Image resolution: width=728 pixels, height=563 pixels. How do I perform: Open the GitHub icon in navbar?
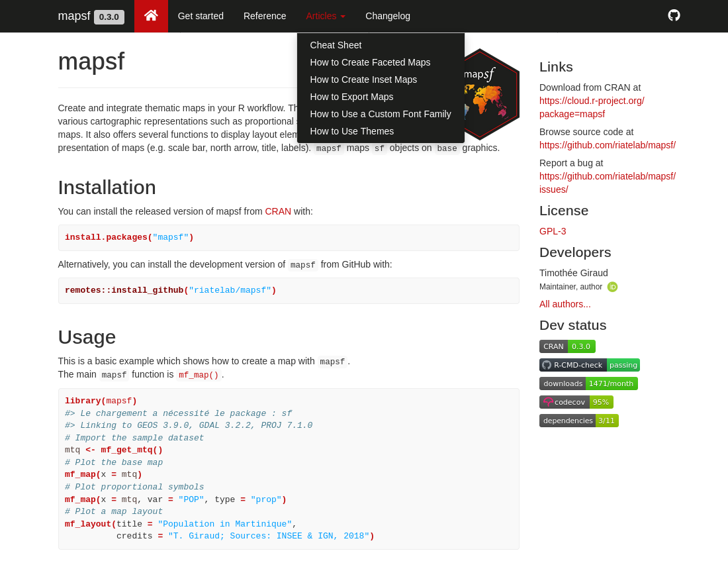674,15
